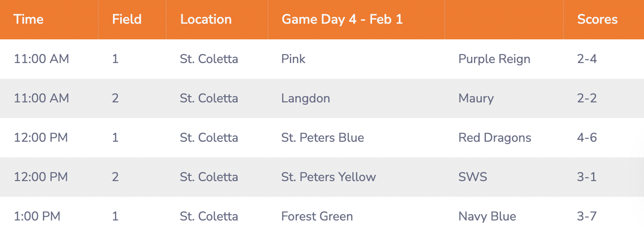Select the Navy Blue team cell
This screenshot has width=644, height=237.
[487, 216]
